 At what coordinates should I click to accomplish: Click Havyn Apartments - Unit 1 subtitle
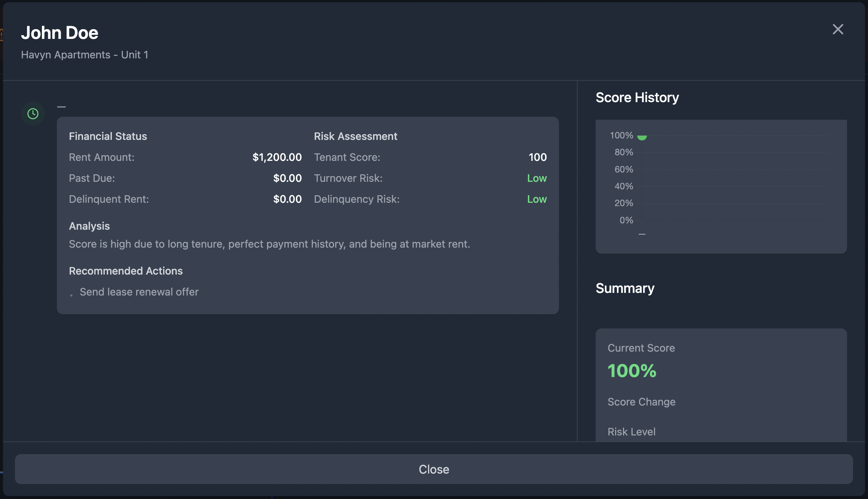coord(85,55)
